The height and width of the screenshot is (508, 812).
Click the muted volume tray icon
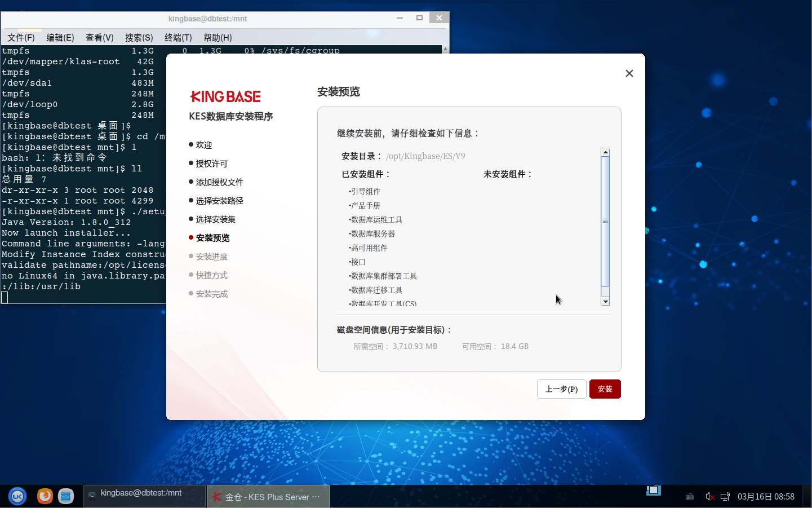click(710, 497)
